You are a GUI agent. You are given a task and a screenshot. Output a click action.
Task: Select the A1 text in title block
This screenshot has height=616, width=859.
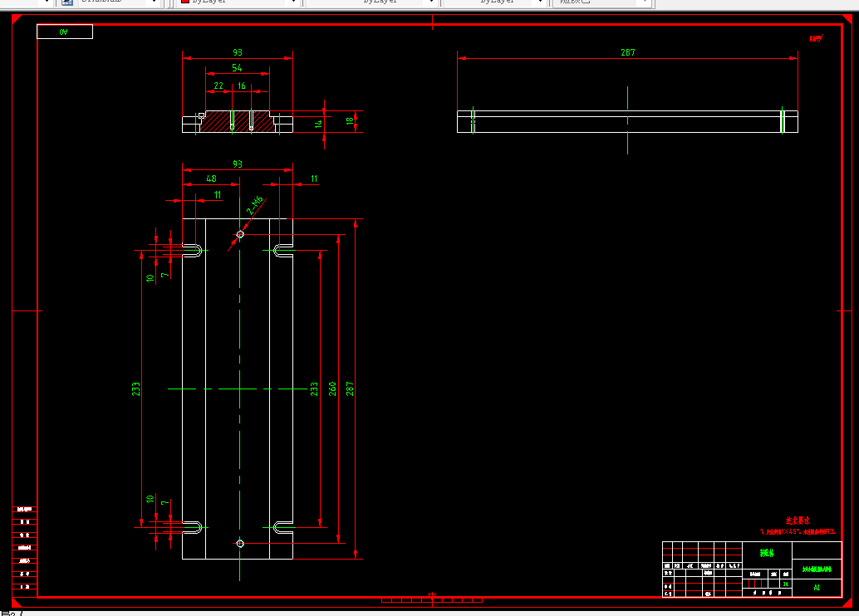817,588
